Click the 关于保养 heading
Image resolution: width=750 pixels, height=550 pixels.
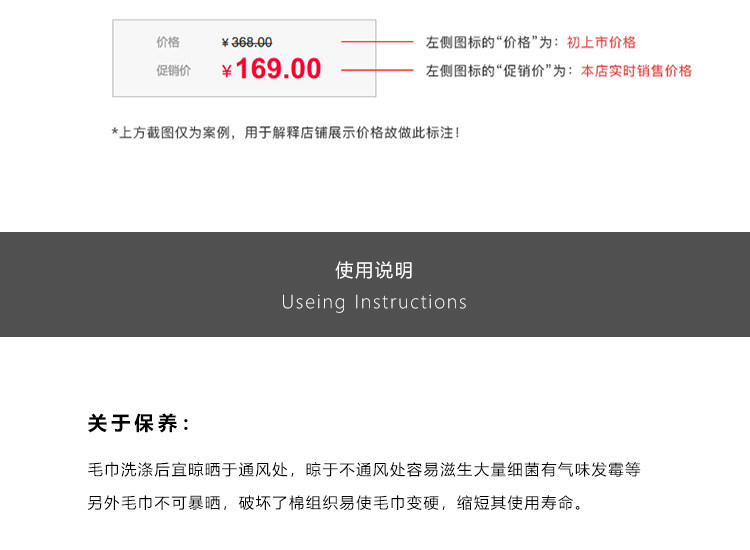pyautogui.click(x=139, y=424)
